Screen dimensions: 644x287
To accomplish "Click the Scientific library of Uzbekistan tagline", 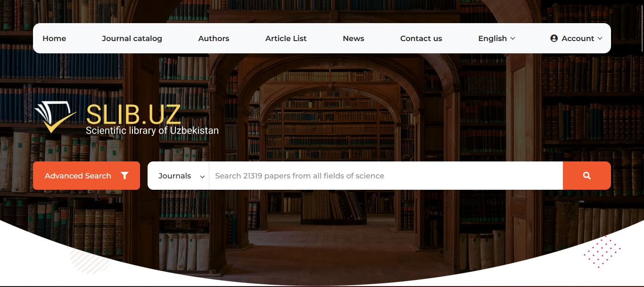I will 152,131.
